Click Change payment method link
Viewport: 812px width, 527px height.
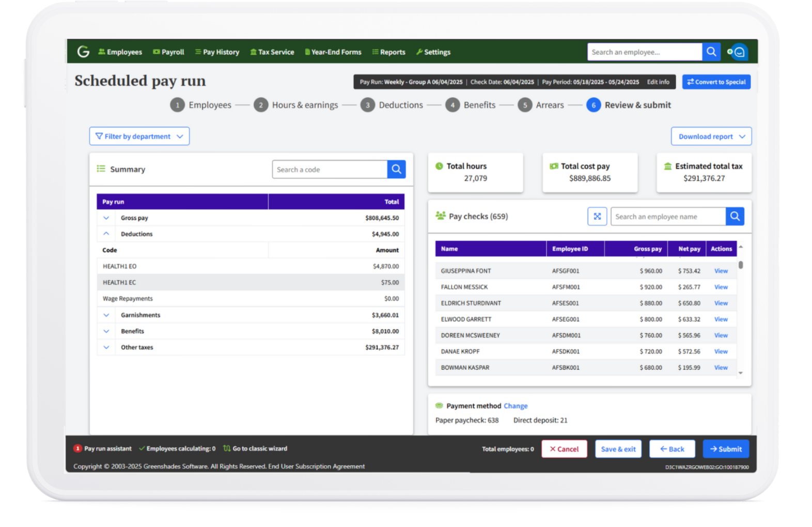click(x=516, y=406)
